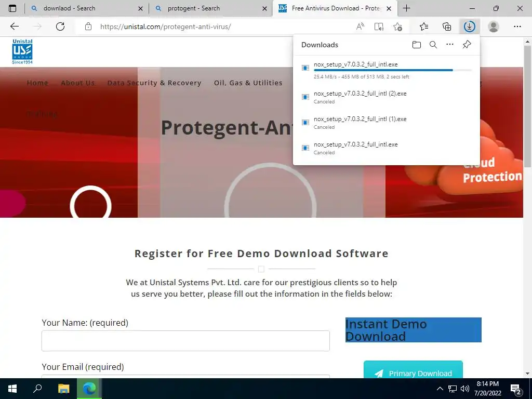Click the download speed status text
Viewport: 532px width, 399px height.
[362, 77]
